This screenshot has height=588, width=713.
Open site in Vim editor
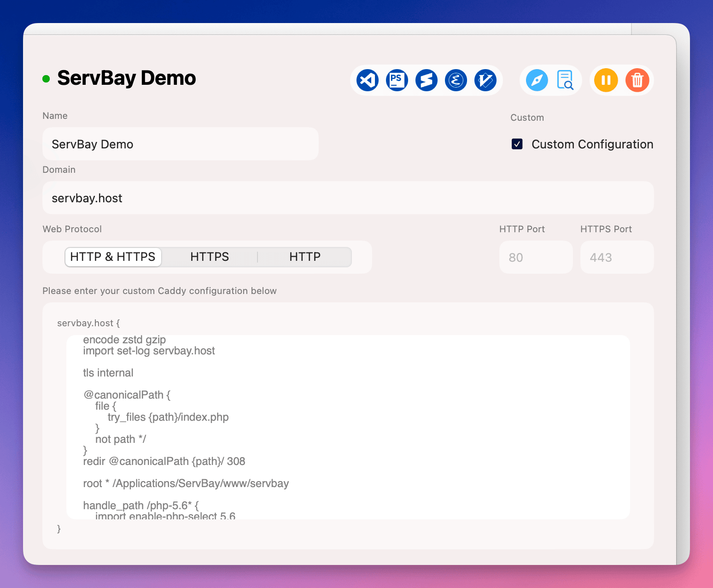click(x=485, y=80)
